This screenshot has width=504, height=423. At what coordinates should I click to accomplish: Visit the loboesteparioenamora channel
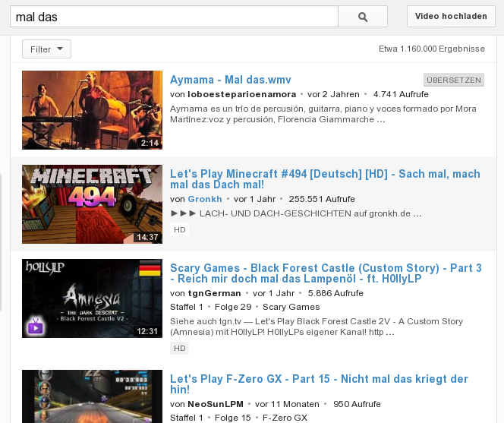click(x=243, y=94)
